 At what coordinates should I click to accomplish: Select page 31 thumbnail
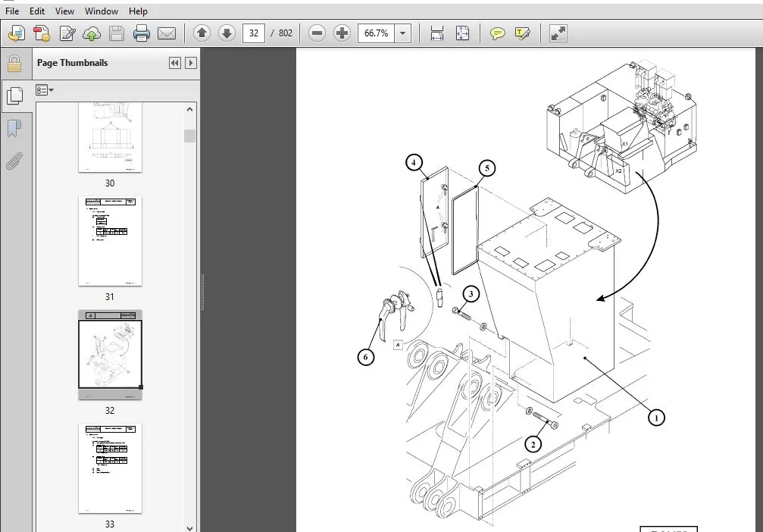110,242
